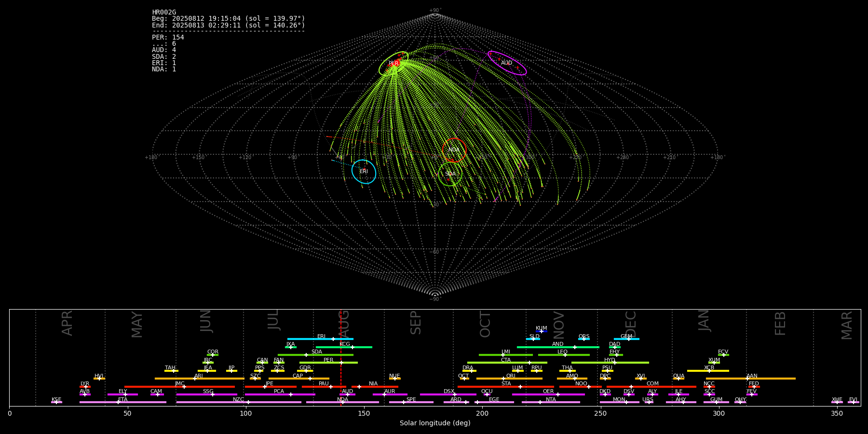868x434 pixels.
Task: Click the XUM shower label
Action: 714,360
